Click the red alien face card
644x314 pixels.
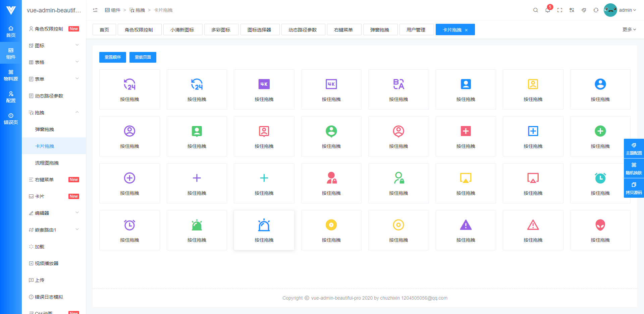tap(600, 230)
